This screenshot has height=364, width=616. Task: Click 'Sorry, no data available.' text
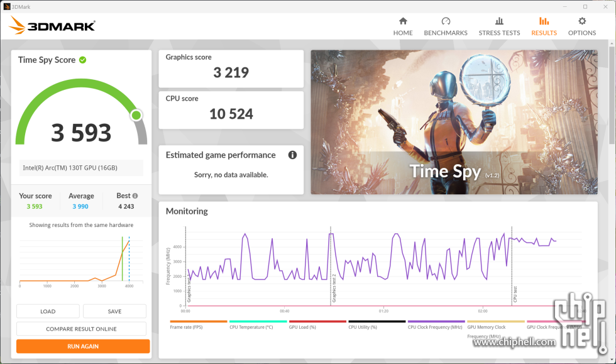pos(231,175)
